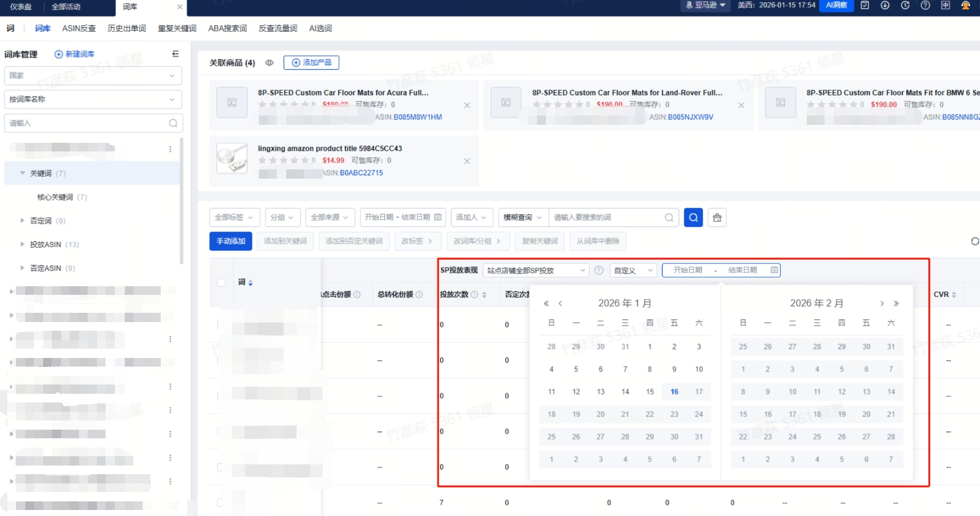
Task: Remove the Acura floor mats product card
Action: tap(467, 106)
